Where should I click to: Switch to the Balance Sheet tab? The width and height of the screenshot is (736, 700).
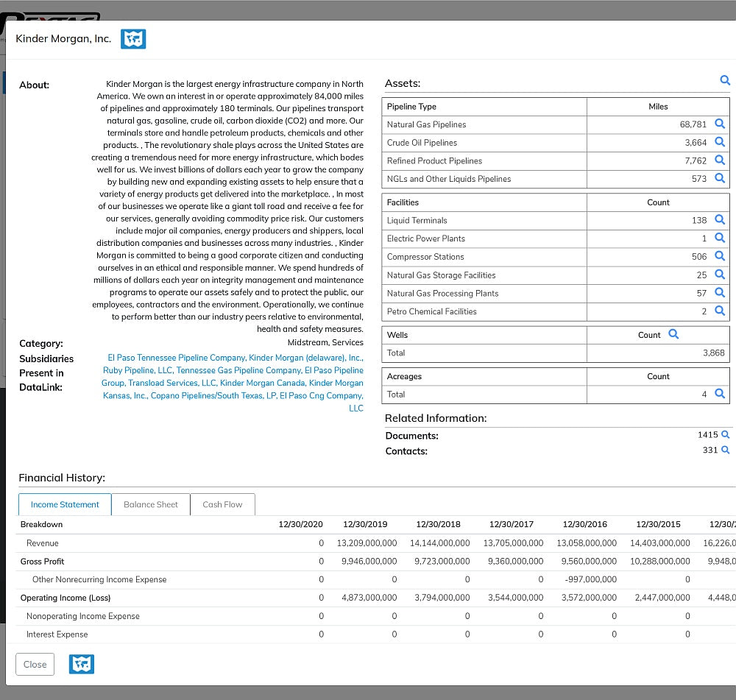pyautogui.click(x=151, y=504)
